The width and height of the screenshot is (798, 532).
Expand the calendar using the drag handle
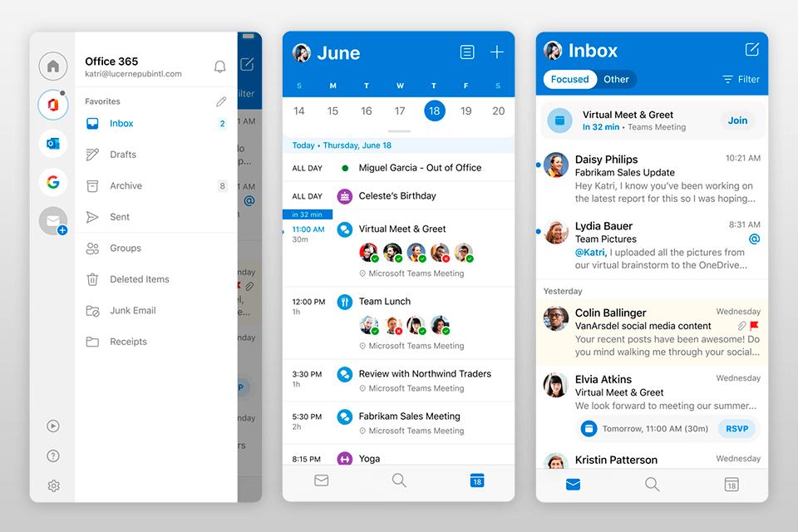click(399, 131)
